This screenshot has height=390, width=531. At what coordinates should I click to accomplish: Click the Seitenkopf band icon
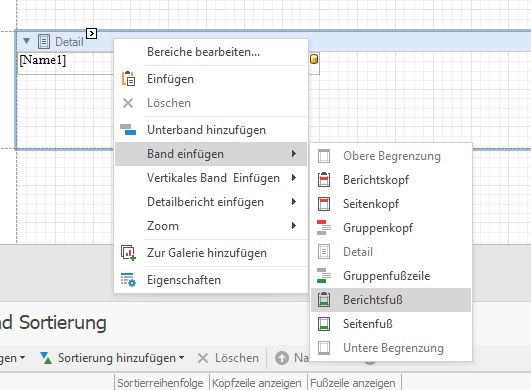(324, 204)
